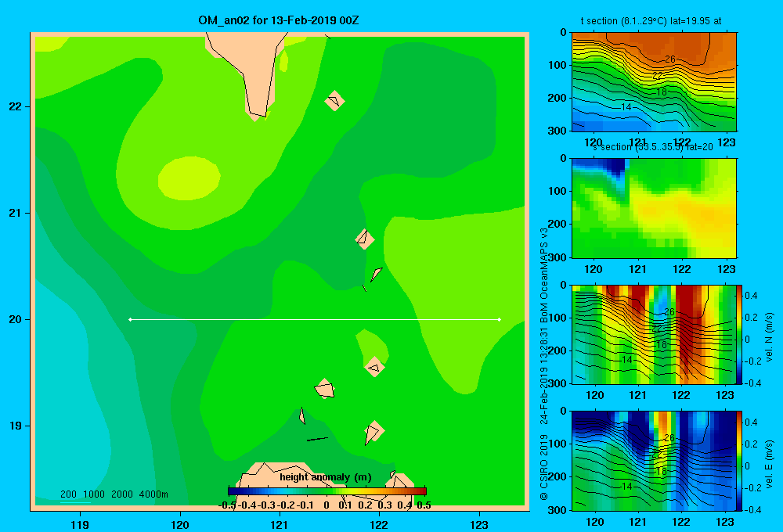
Task: Click longitude tick label 119 on main map
Action: pyautogui.click(x=80, y=524)
